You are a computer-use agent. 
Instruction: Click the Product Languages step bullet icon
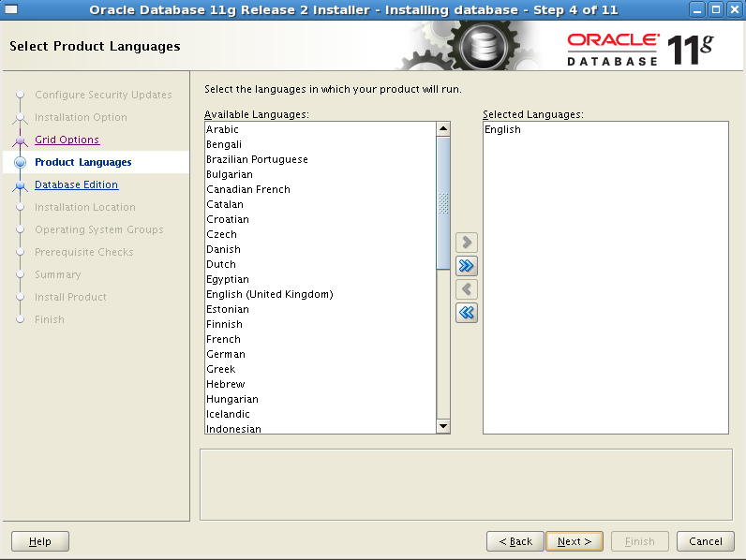[20, 162]
